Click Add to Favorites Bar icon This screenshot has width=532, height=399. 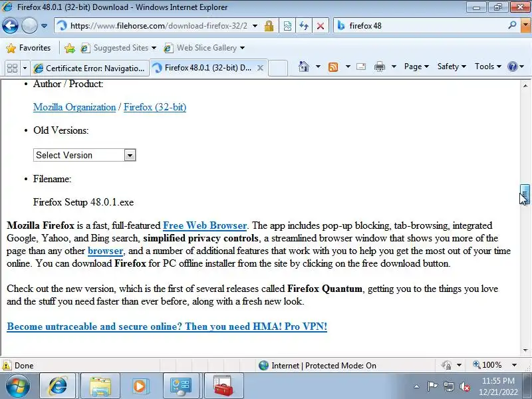point(70,48)
